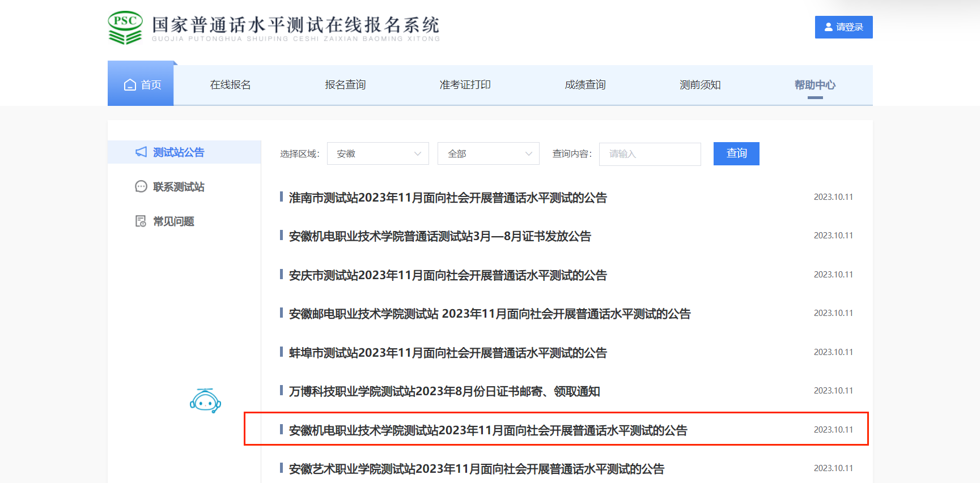Open 准考证打印 in navigation bar
This screenshot has width=980, height=483.
(x=465, y=85)
